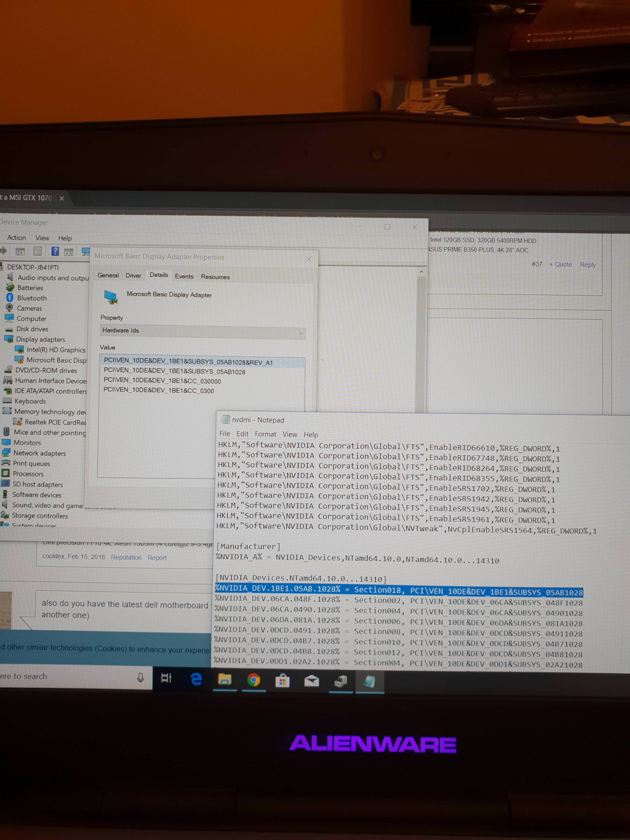Switch to the General tab
Screen dimensions: 630x840
pyautogui.click(x=108, y=275)
